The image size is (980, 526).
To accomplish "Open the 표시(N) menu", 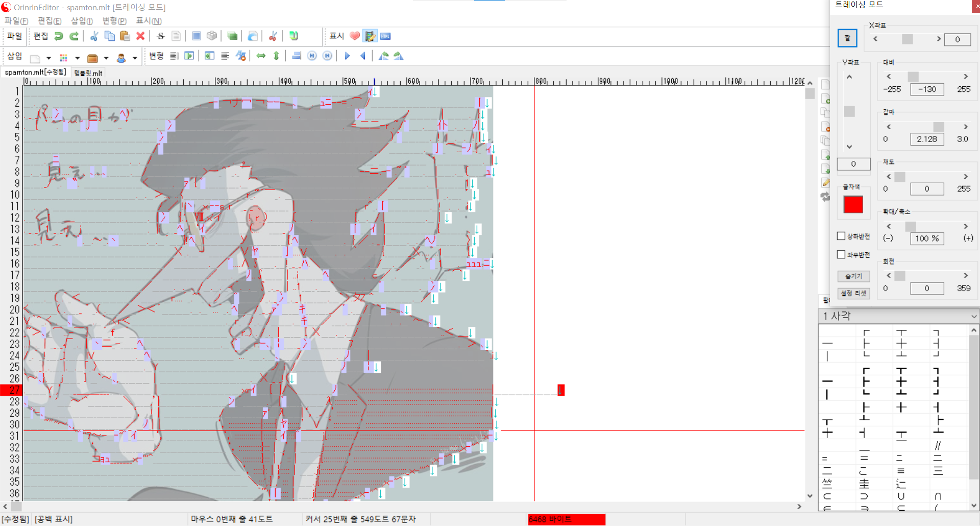I will (x=149, y=21).
